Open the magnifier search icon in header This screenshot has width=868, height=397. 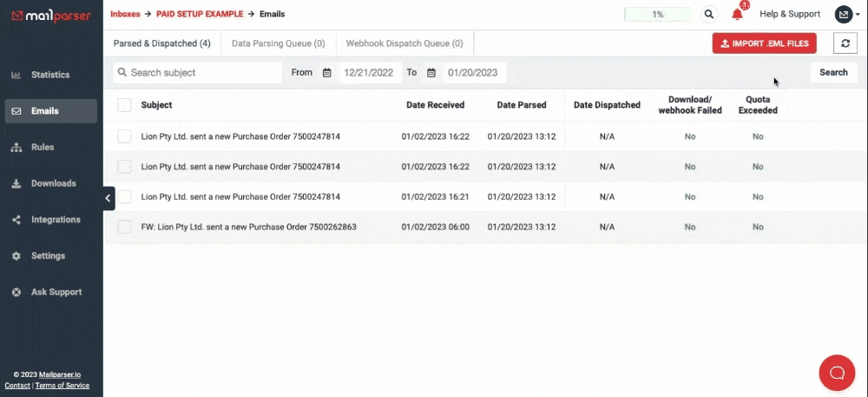[x=709, y=14]
